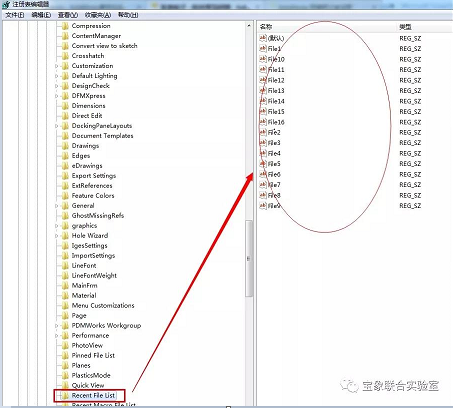Select the Feature Colors key
The width and height of the screenshot is (453, 408).
coord(93,196)
